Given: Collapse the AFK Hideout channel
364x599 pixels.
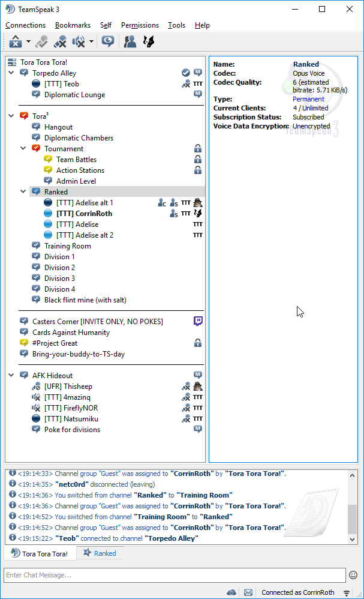Looking at the screenshot, I should click(11, 375).
